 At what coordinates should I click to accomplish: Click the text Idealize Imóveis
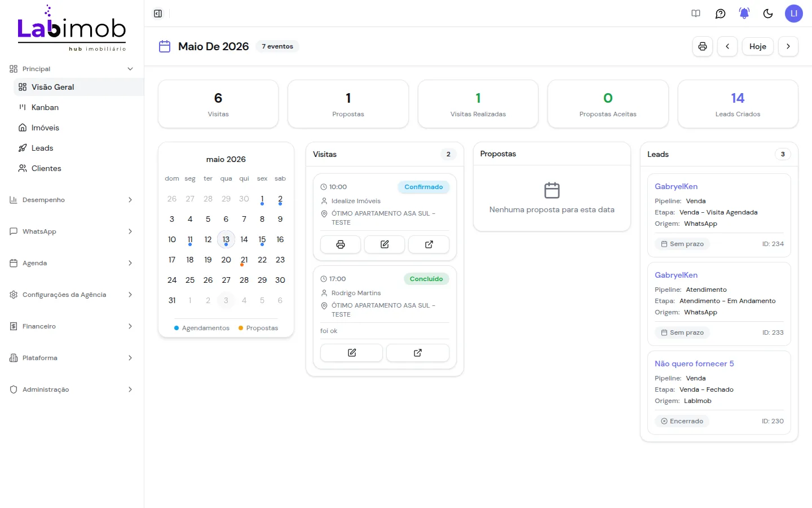(356, 201)
